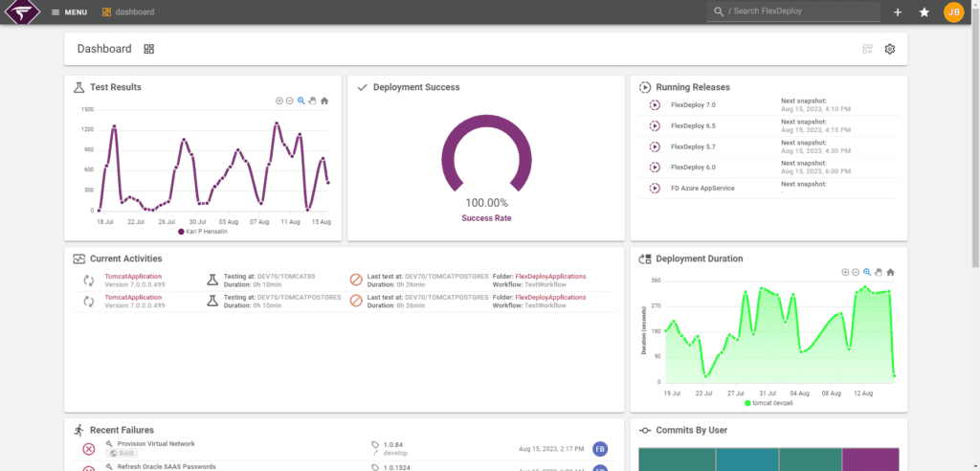
Task: Select magnifier selection zoom in Test Results
Action: (301, 101)
